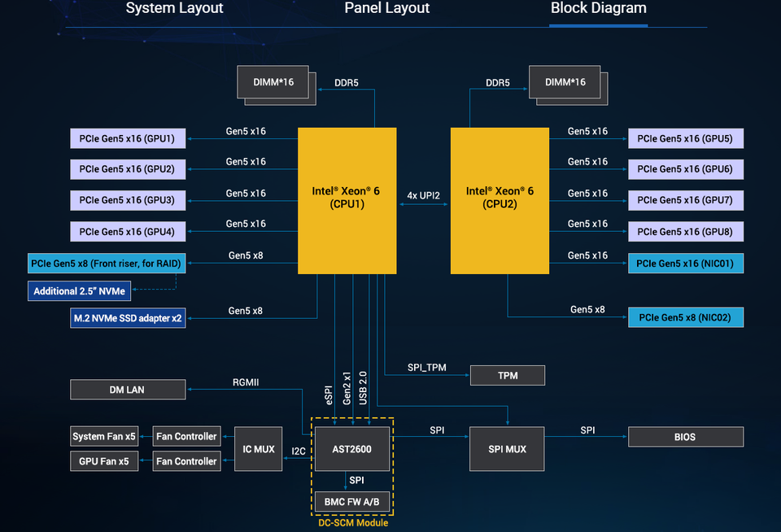This screenshot has width=781, height=532.
Task: Click the M.2 NVMe SSD adapter x2 box
Action: pos(128,318)
